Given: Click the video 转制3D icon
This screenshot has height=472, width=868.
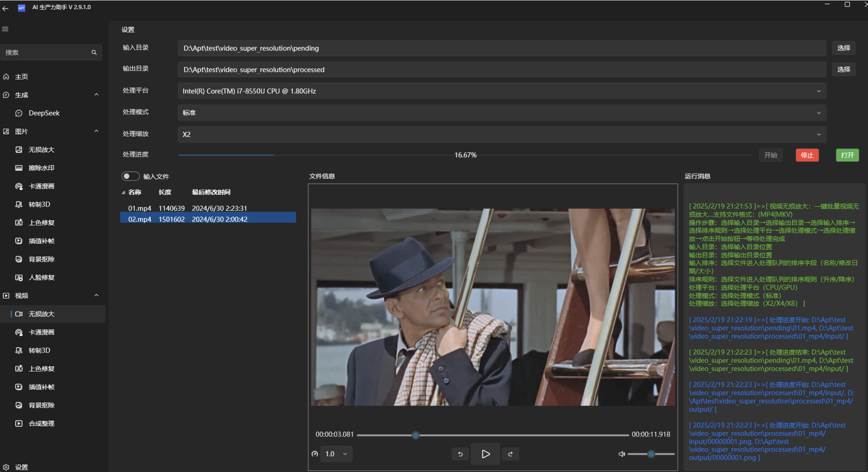Looking at the screenshot, I should pyautogui.click(x=19, y=350).
